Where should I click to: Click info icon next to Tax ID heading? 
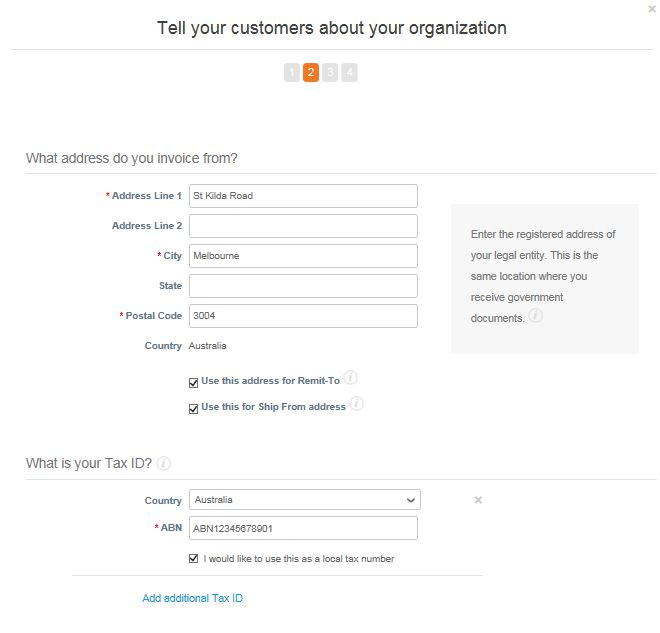pyautogui.click(x=164, y=463)
